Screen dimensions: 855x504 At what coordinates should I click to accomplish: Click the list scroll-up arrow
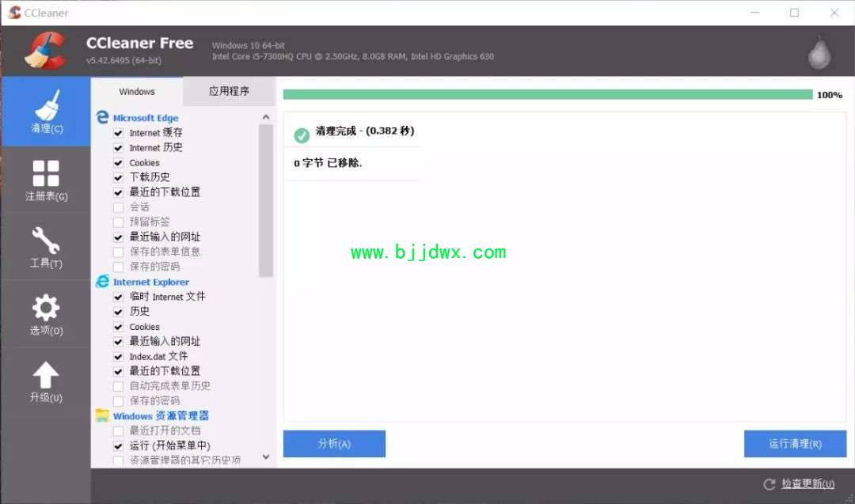pyautogui.click(x=265, y=117)
